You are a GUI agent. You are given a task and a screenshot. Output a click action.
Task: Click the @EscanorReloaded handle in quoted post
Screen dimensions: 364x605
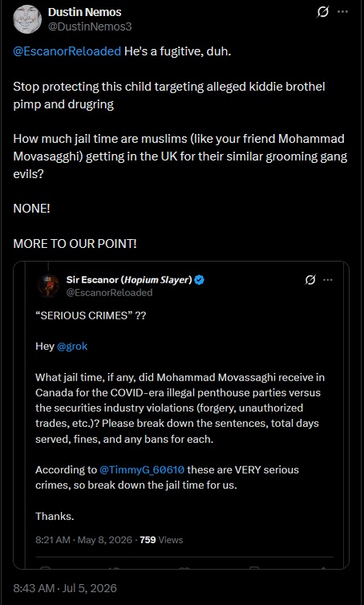[110, 292]
